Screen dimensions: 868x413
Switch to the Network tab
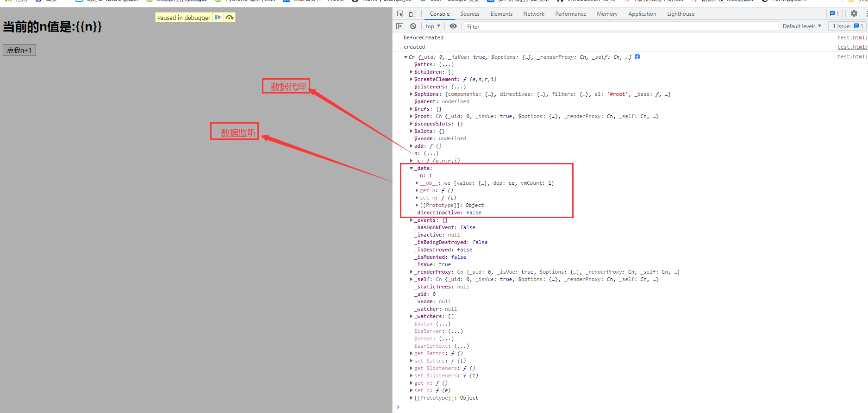coord(533,14)
